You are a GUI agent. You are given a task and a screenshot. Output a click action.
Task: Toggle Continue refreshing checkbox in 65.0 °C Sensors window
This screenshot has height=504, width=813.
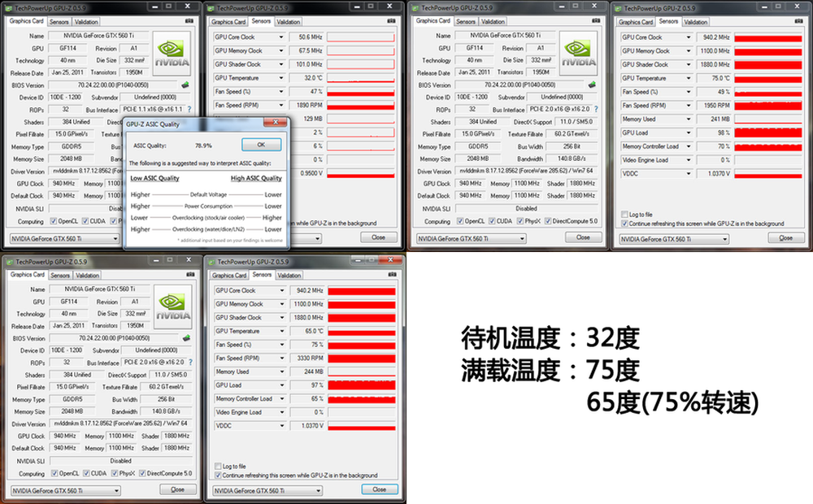tap(218, 475)
